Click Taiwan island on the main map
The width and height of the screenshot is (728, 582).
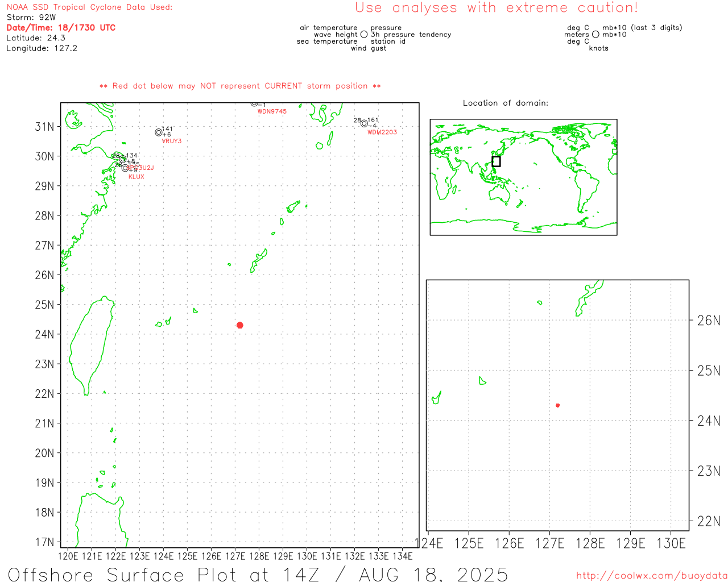(x=91, y=345)
